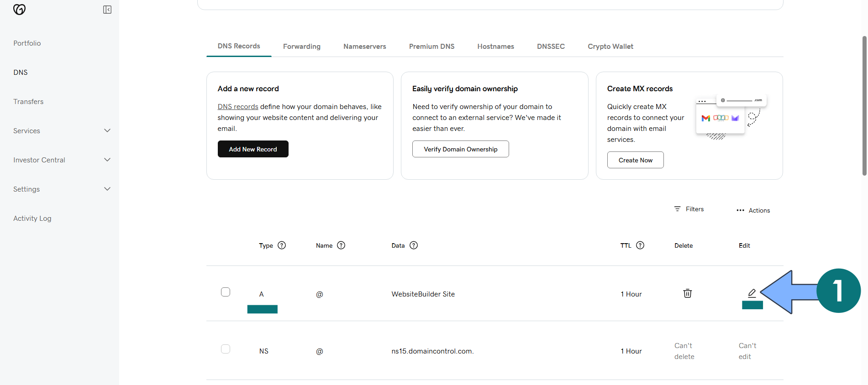Click 'Can't delete' text in NS row
The height and width of the screenshot is (385, 868).
[x=684, y=351]
